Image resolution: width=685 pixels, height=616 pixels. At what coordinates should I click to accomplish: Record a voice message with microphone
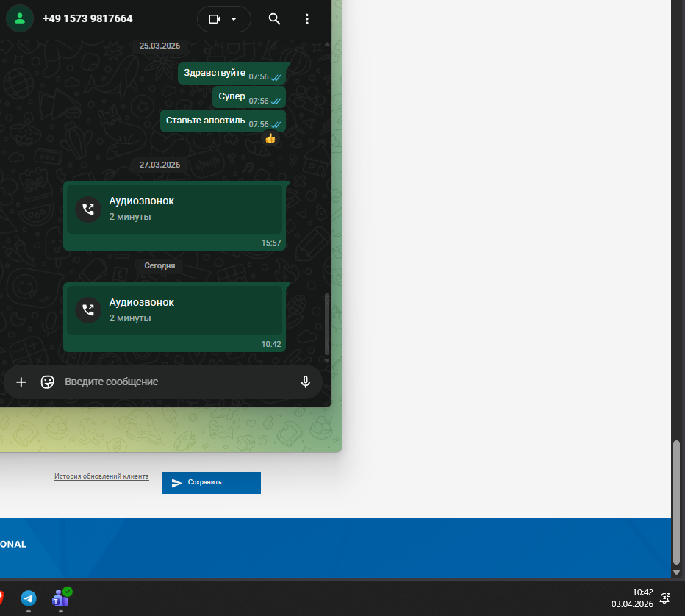[305, 382]
